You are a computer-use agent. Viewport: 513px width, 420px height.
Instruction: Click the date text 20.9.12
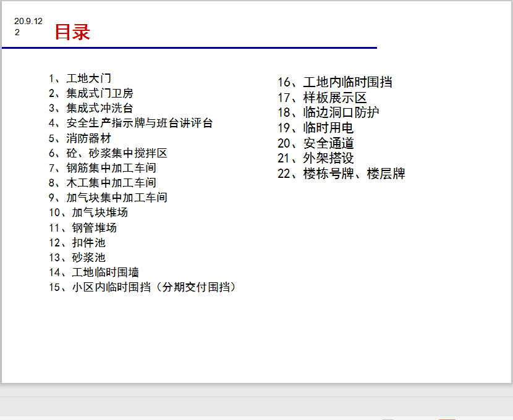(28, 21)
